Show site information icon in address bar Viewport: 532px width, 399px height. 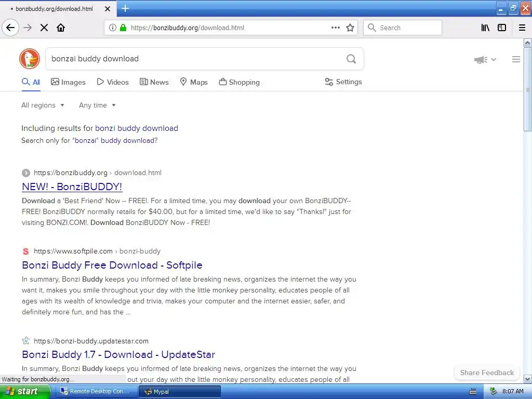tap(113, 28)
